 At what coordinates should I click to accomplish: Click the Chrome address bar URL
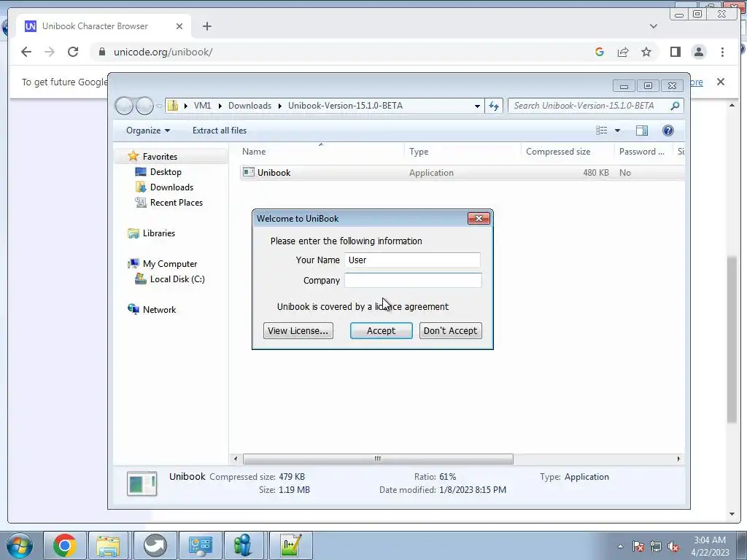163,52
